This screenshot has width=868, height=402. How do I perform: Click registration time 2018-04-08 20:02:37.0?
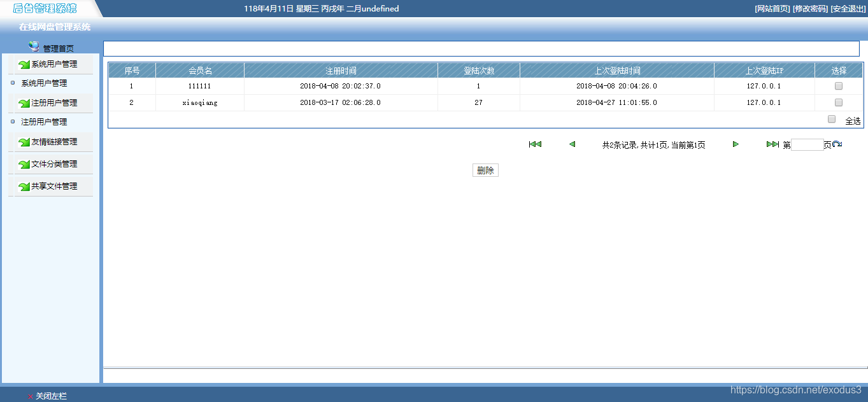point(341,86)
